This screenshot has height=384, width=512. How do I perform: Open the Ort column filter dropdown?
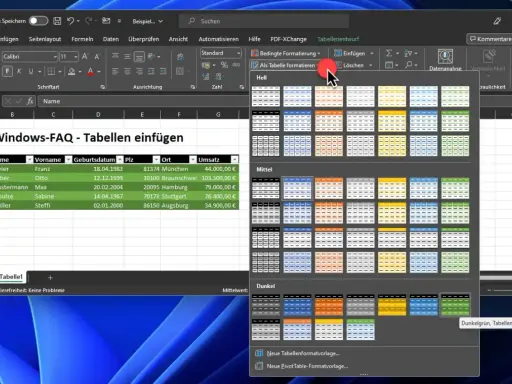(193, 160)
